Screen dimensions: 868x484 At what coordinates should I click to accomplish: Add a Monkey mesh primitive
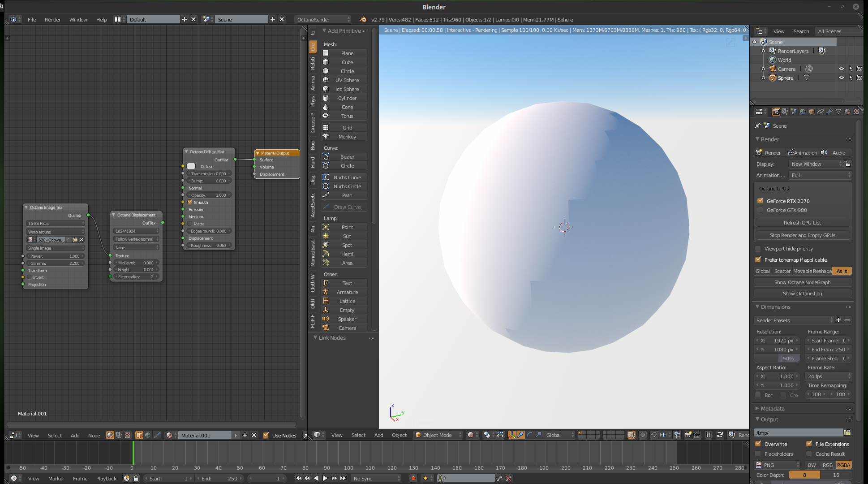point(347,137)
